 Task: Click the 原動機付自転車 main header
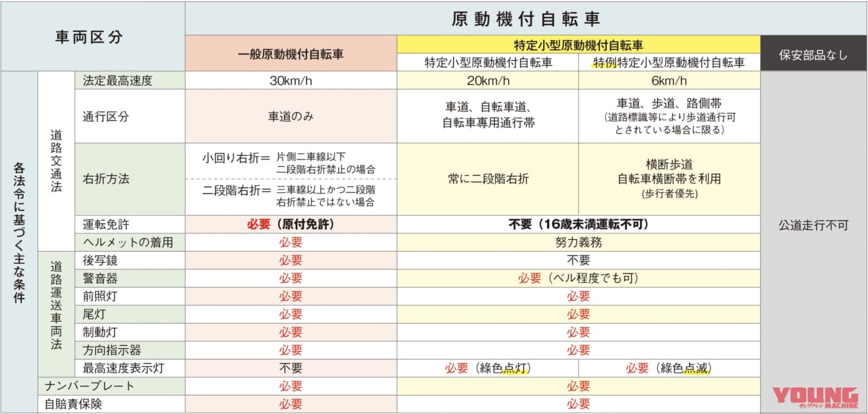(526, 18)
